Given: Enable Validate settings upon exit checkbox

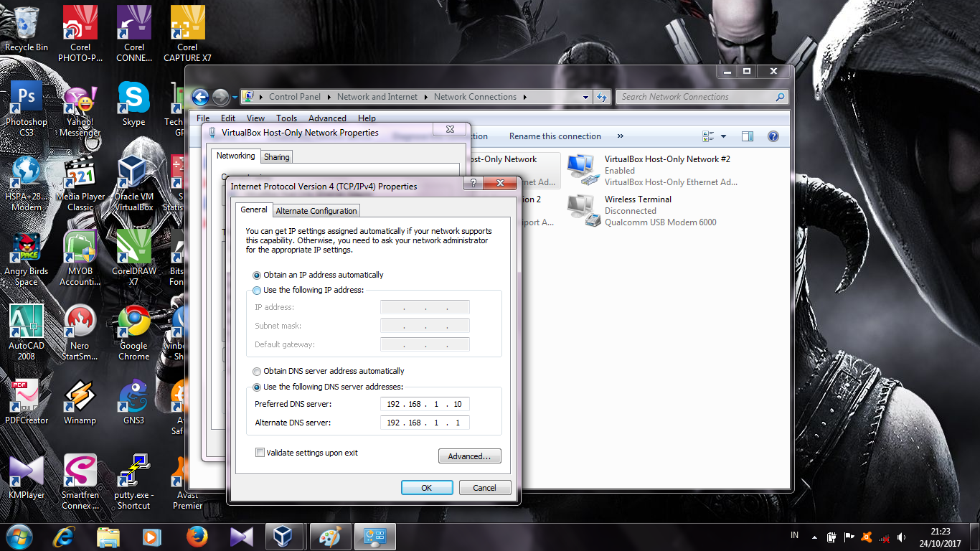Looking at the screenshot, I should pyautogui.click(x=260, y=453).
